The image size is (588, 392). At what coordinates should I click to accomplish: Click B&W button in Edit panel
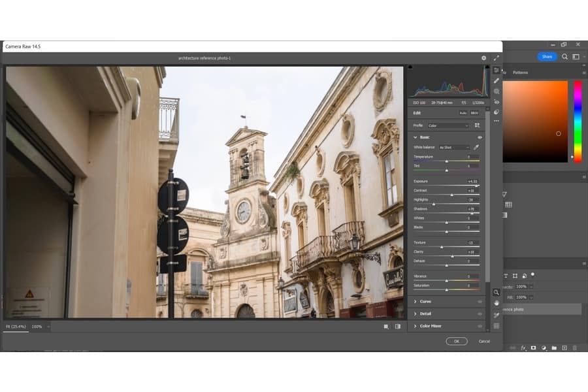pyautogui.click(x=474, y=113)
